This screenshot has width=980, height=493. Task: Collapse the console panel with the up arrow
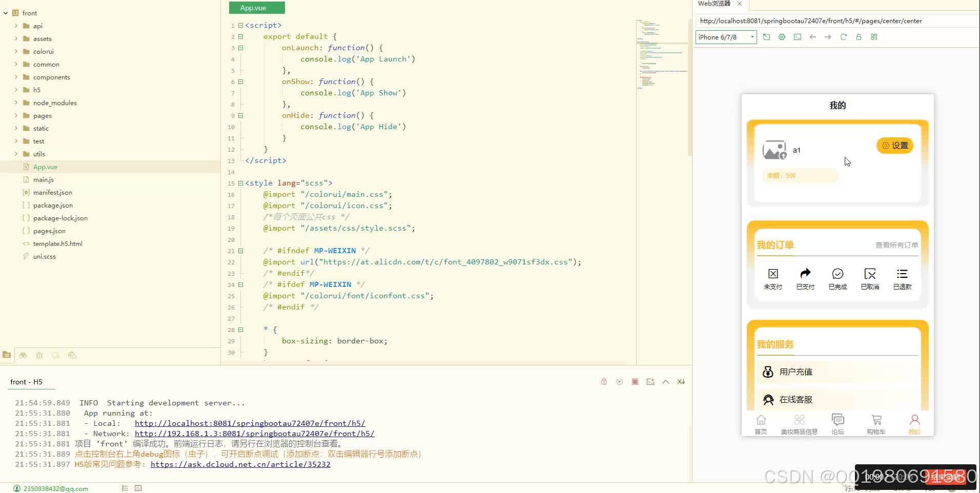click(666, 382)
